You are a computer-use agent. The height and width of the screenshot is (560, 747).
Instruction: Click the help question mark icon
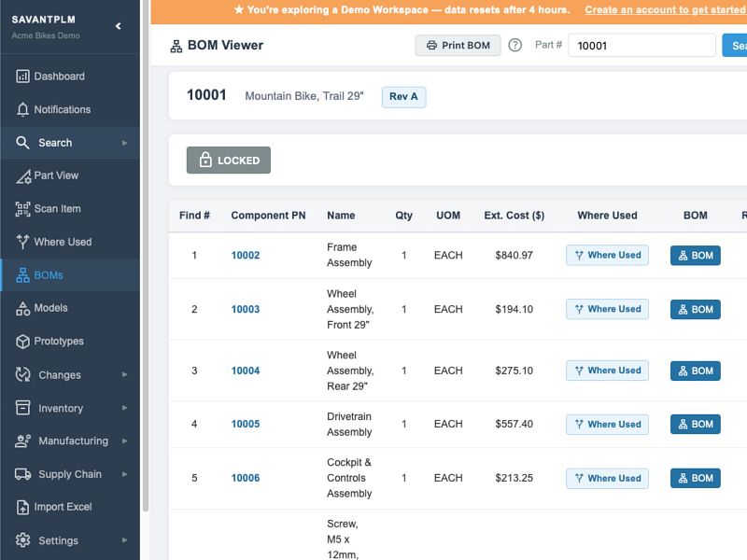pos(515,45)
